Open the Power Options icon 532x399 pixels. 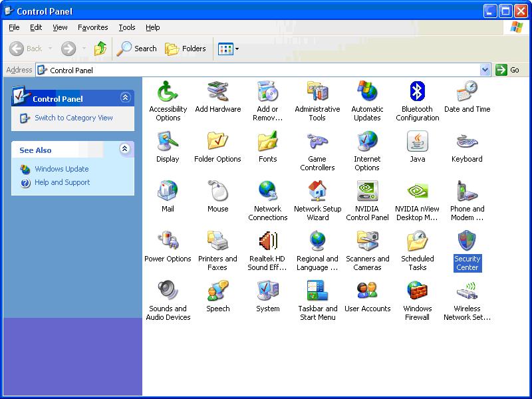[168, 246]
